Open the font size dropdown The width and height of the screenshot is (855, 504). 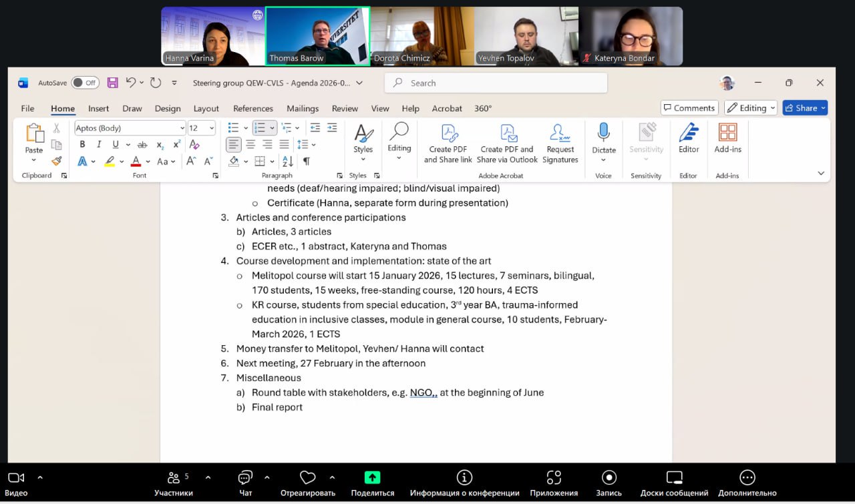202,128
